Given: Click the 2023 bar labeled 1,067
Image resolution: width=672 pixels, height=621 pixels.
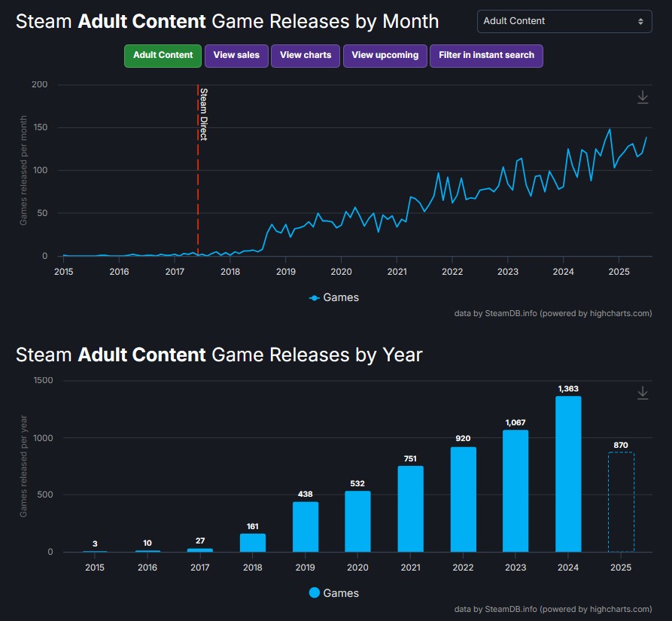Looking at the screenshot, I should click(515, 491).
